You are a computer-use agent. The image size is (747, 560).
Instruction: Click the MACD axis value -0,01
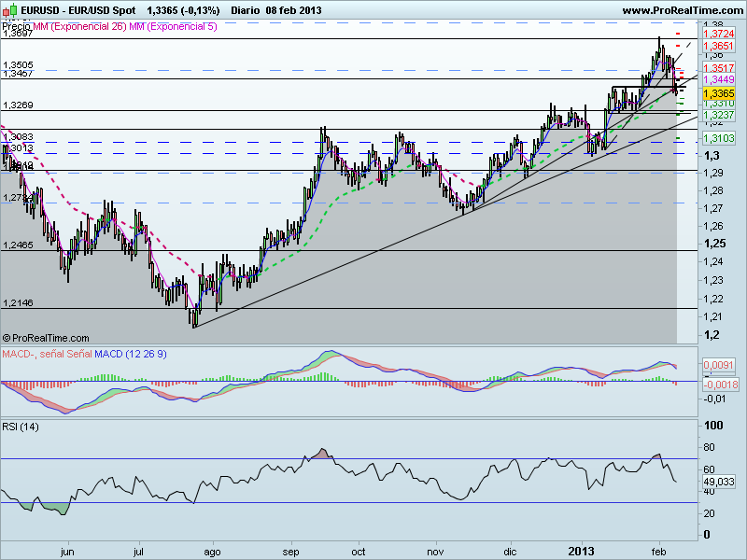click(x=714, y=399)
